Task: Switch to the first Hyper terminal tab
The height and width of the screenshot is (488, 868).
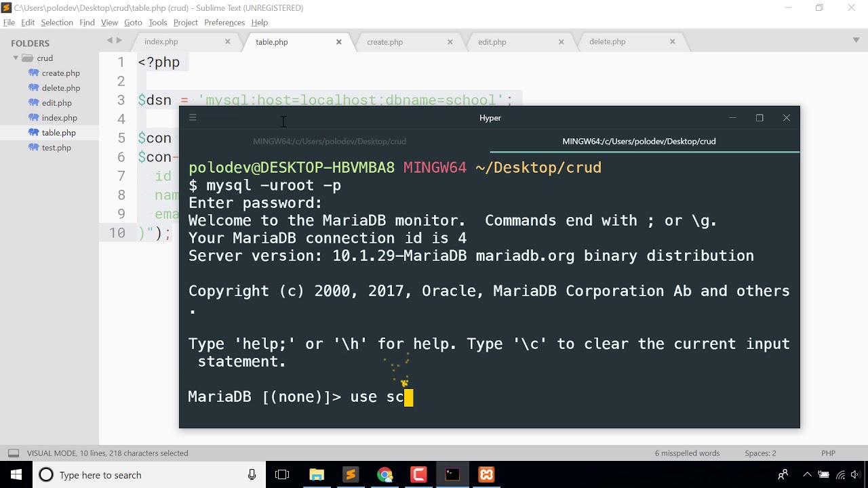Action: tap(330, 141)
